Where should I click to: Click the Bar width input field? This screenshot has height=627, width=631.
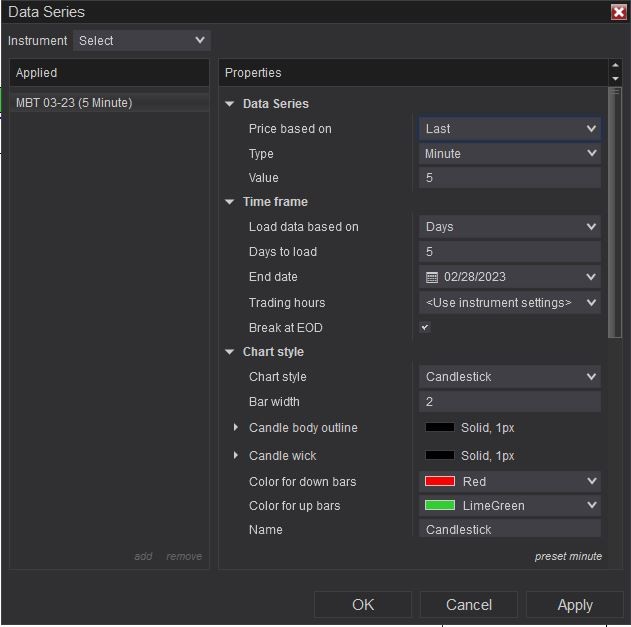(510, 402)
